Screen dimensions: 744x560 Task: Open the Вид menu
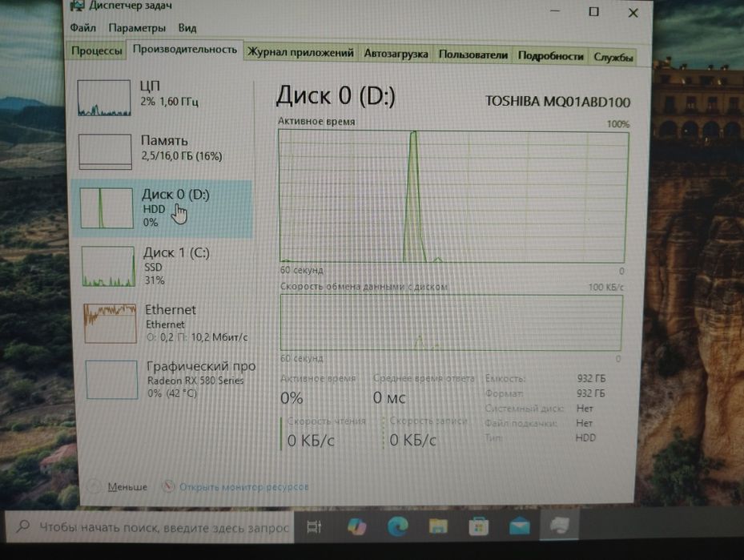click(x=187, y=28)
